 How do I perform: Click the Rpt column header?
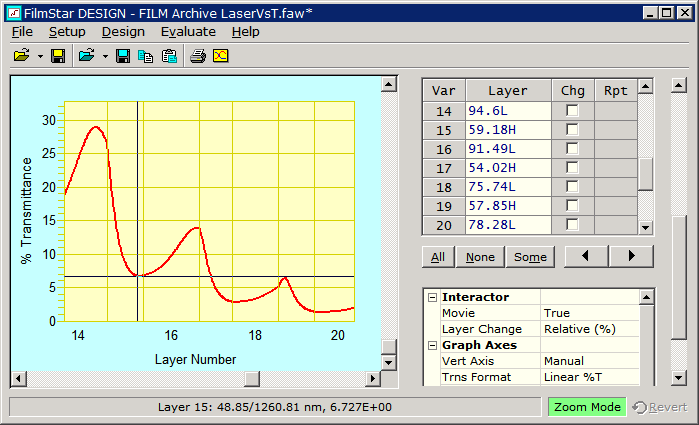click(x=615, y=91)
